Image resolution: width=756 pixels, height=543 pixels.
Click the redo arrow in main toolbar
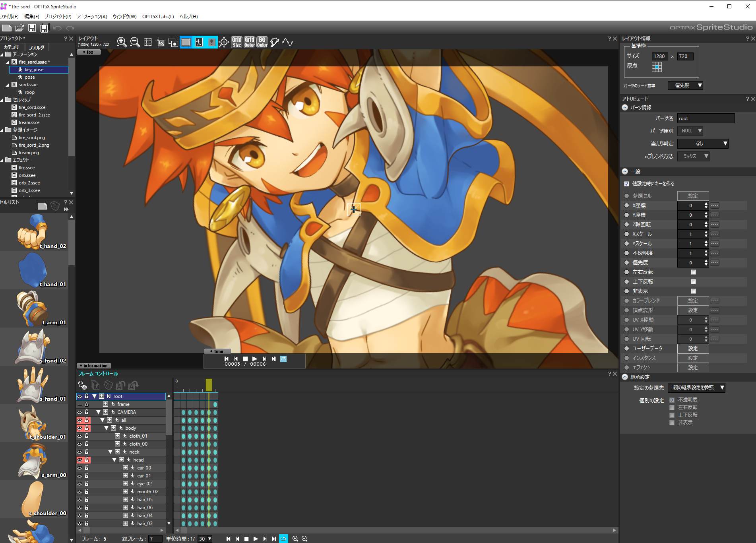pyautogui.click(x=70, y=28)
